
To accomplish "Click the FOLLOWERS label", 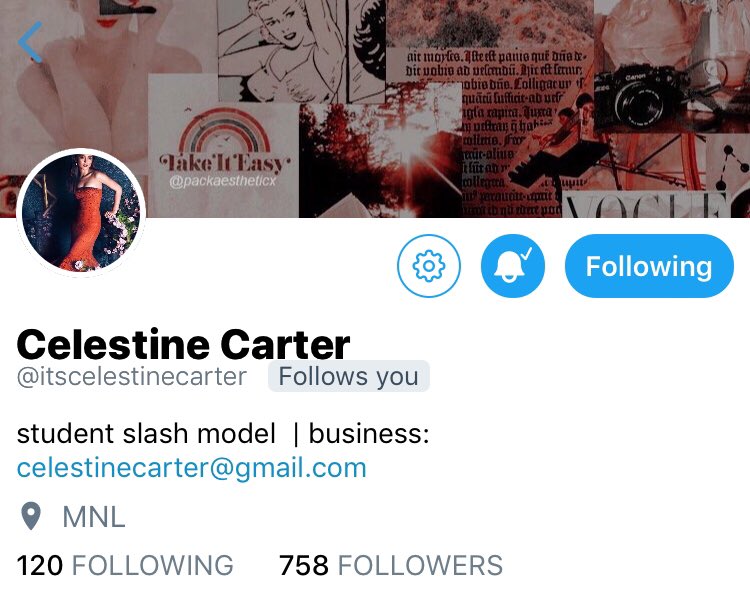I will point(420,565).
